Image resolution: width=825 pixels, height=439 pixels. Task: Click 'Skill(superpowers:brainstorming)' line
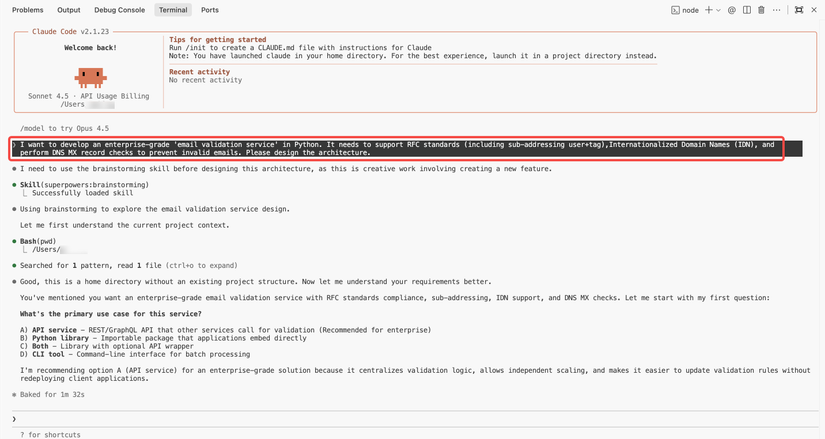84,185
